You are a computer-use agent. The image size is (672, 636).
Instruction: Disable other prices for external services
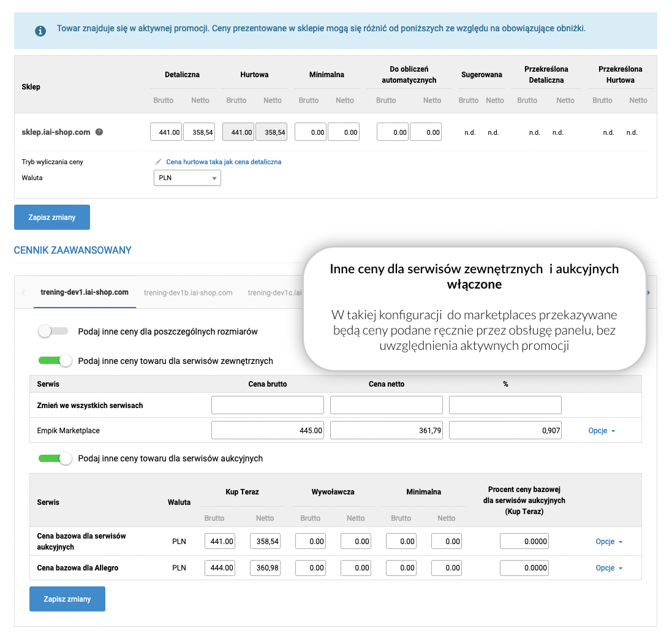coord(55,361)
